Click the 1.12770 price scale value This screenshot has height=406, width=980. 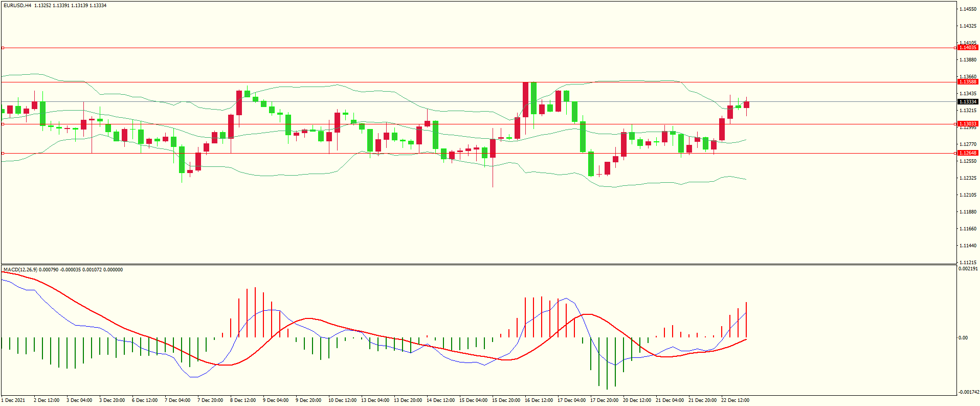[x=968, y=144]
